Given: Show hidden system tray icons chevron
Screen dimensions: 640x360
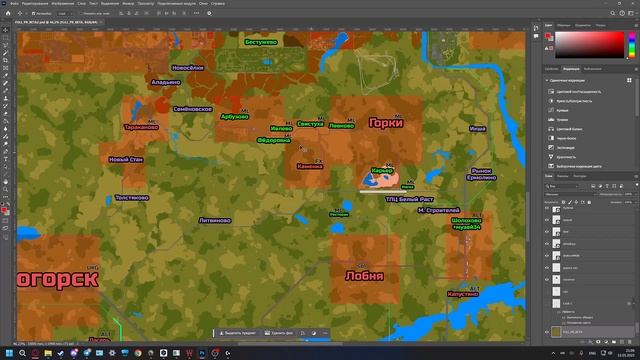Looking at the screenshot, I should click(553, 353).
